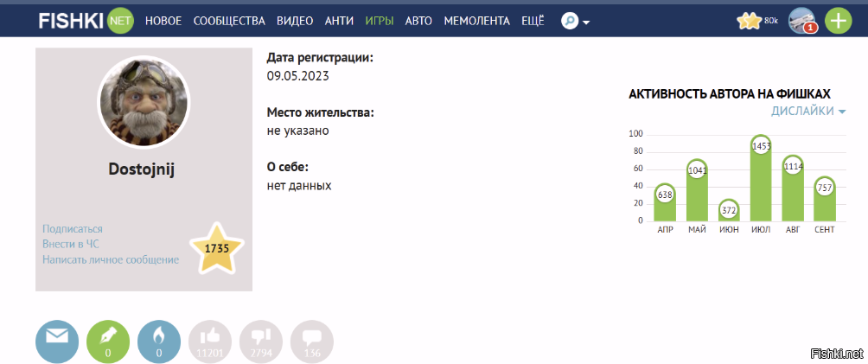Image resolution: width=868 pixels, height=364 pixels.
Task: Click the flame hot posts icon
Action: (x=159, y=341)
